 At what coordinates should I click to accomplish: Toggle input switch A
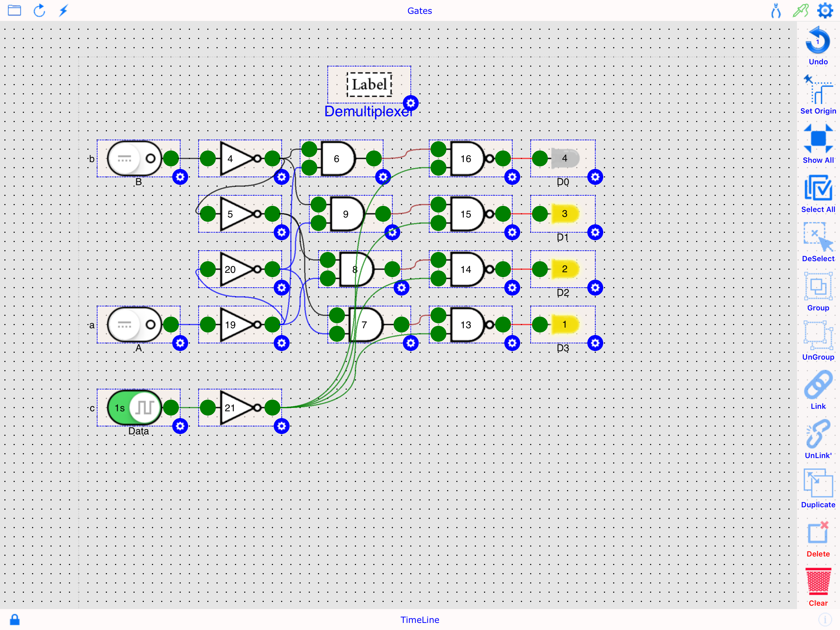pos(134,325)
